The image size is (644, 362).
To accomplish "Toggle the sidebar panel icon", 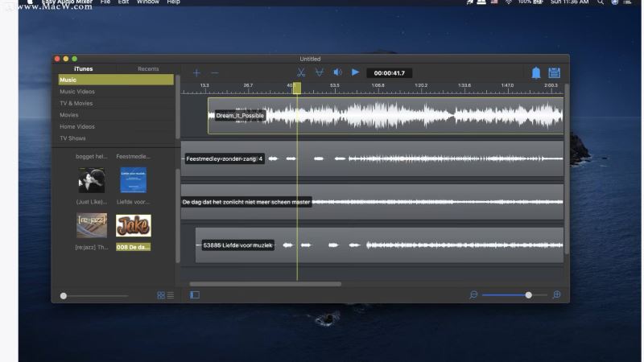I will pyautogui.click(x=195, y=294).
